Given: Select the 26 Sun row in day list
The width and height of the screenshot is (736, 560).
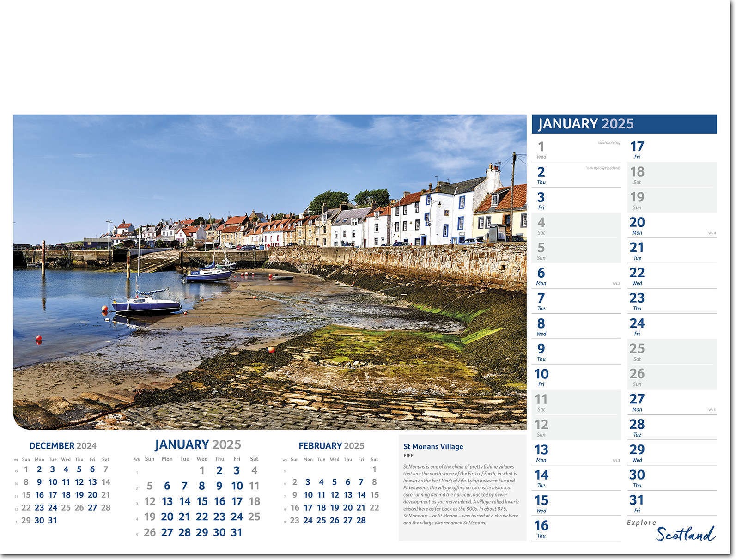Looking at the screenshot, I should click(x=672, y=377).
